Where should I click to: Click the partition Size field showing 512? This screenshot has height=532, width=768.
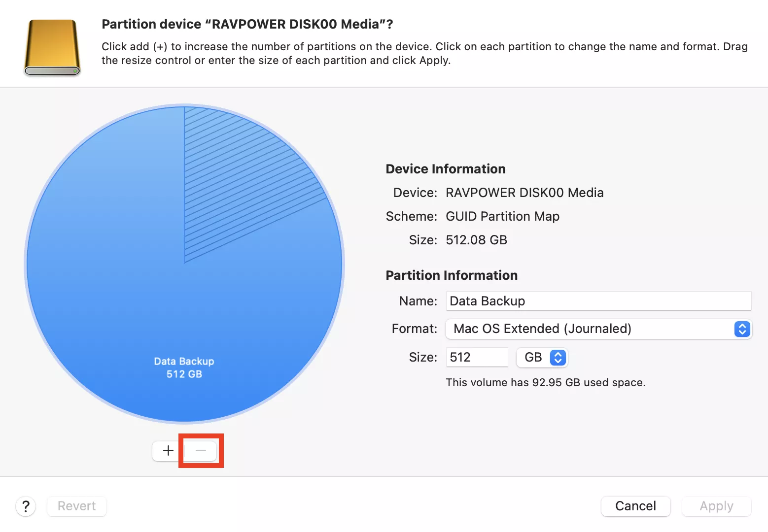476,358
